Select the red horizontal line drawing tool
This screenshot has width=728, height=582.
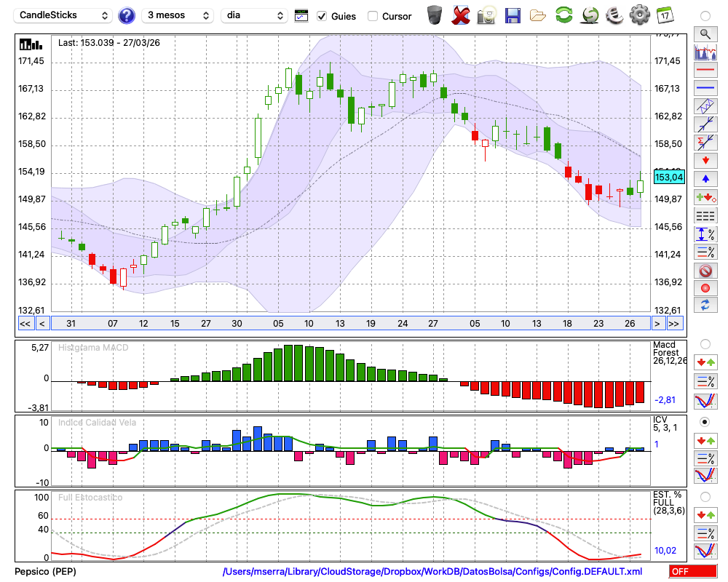(x=705, y=70)
